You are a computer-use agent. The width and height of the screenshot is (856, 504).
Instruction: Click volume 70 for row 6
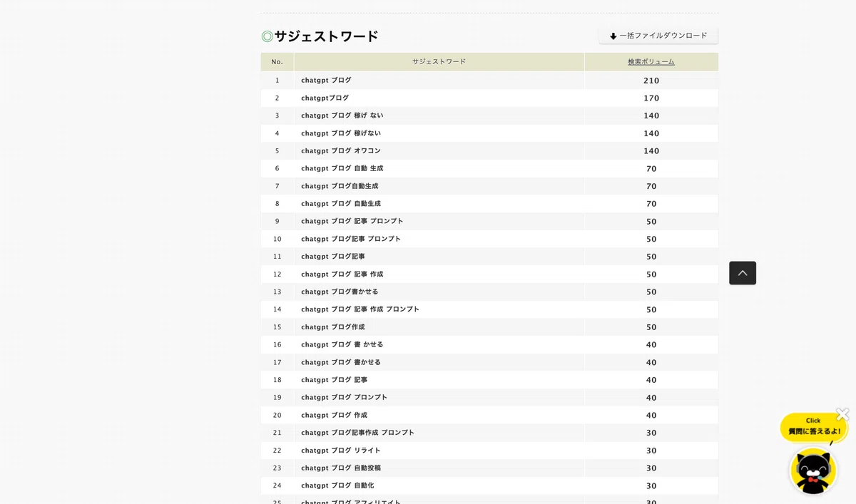point(651,169)
